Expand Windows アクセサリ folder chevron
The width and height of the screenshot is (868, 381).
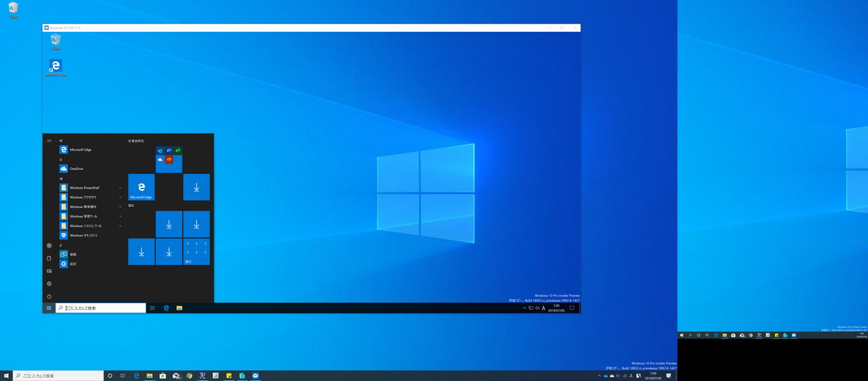(120, 197)
